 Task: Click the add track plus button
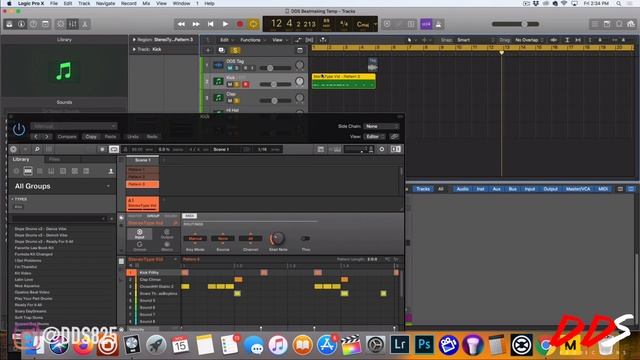(x=208, y=50)
